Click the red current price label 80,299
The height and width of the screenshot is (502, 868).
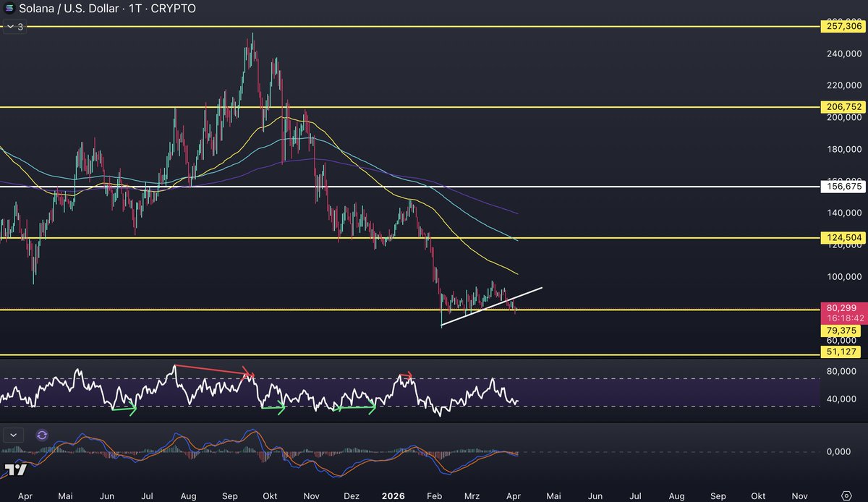click(x=843, y=307)
